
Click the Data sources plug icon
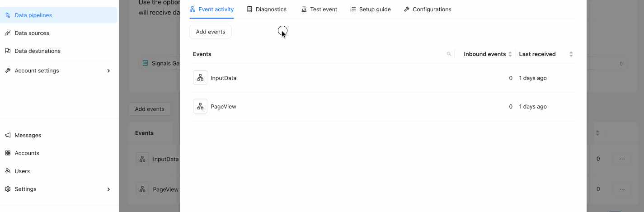pyautogui.click(x=8, y=33)
